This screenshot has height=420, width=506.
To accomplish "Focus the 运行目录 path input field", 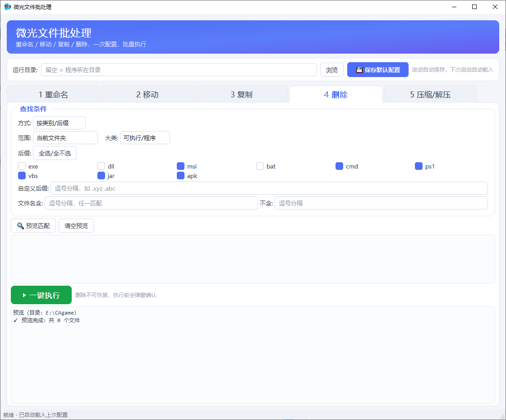I will [x=179, y=70].
